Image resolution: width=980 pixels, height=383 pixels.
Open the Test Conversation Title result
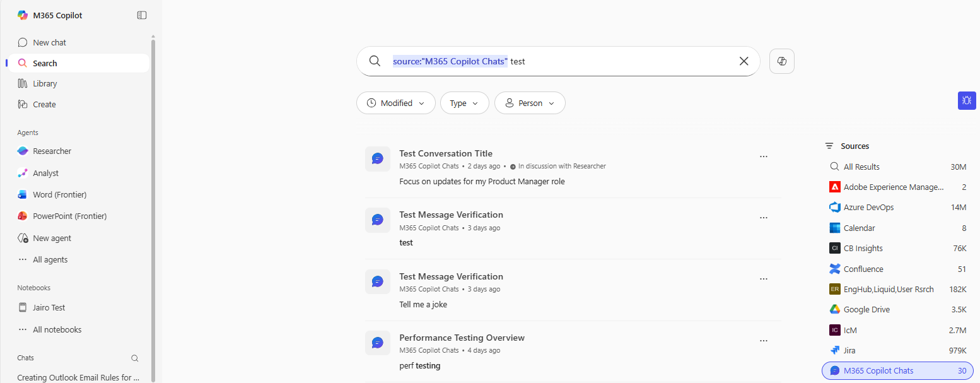point(446,153)
